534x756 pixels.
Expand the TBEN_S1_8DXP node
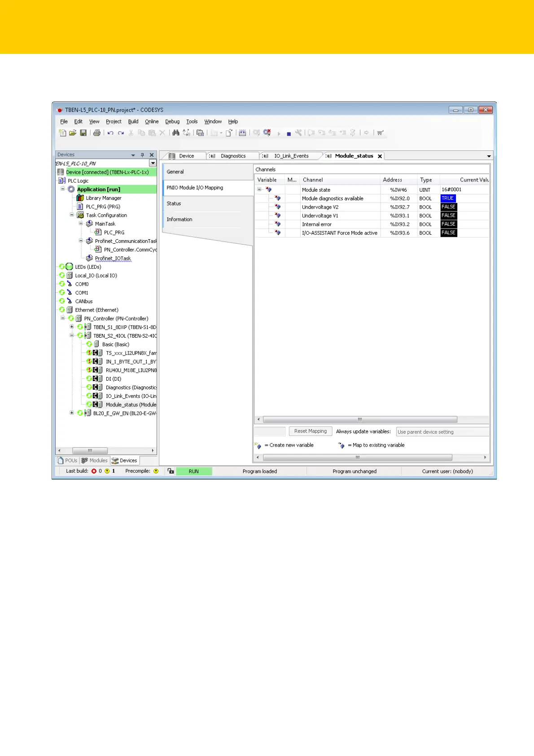[x=72, y=327]
